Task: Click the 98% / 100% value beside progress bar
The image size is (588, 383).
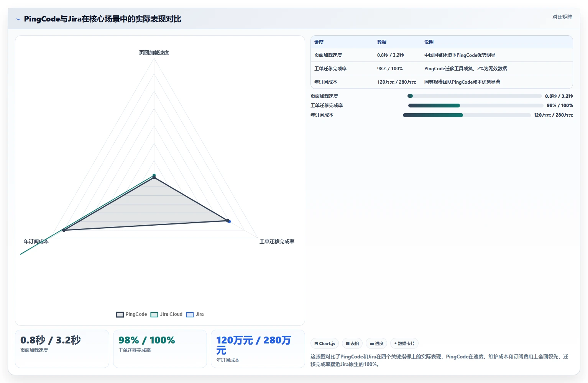Action: pyautogui.click(x=560, y=106)
